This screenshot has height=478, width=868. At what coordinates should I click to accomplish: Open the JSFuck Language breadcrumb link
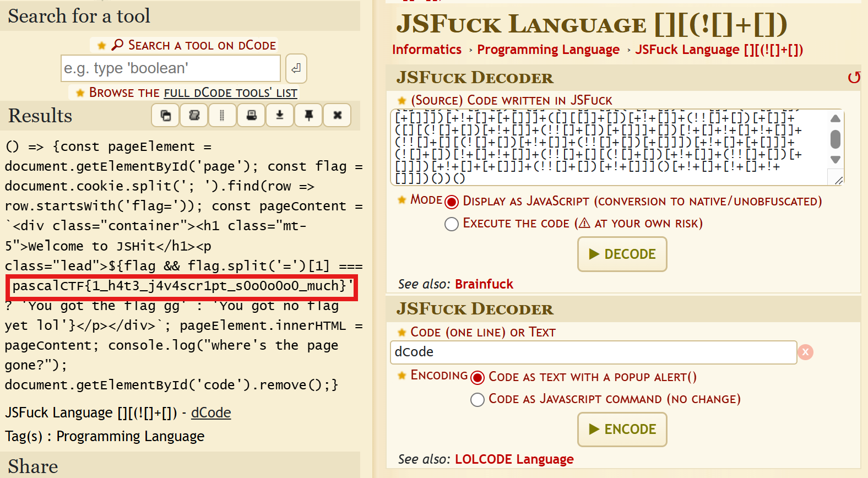pyautogui.click(x=719, y=50)
